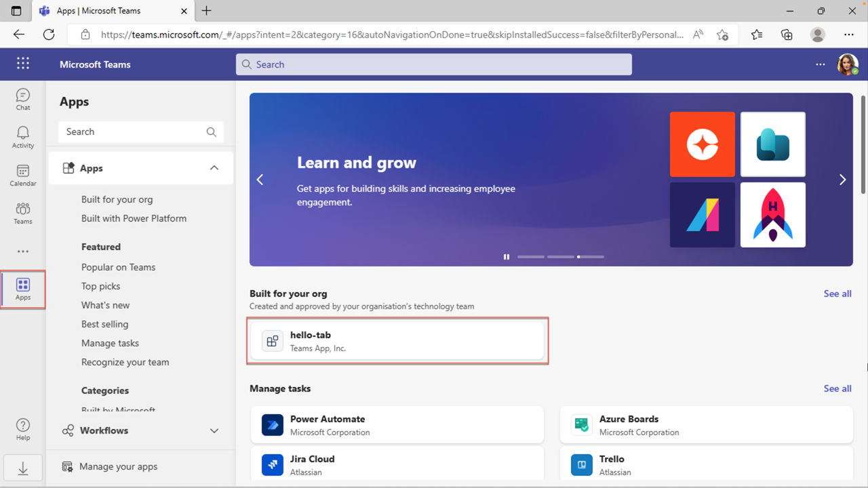Click the more apps ellipsis in sidebar
This screenshot has height=488, width=868.
[23, 251]
